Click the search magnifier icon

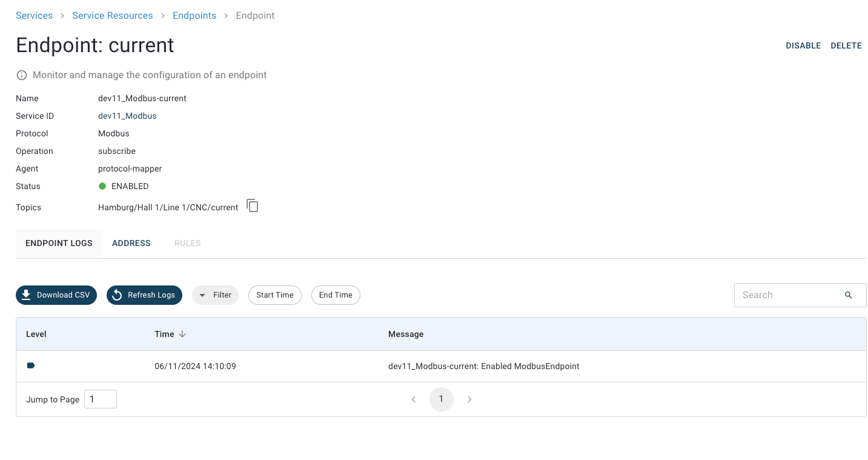pos(848,295)
